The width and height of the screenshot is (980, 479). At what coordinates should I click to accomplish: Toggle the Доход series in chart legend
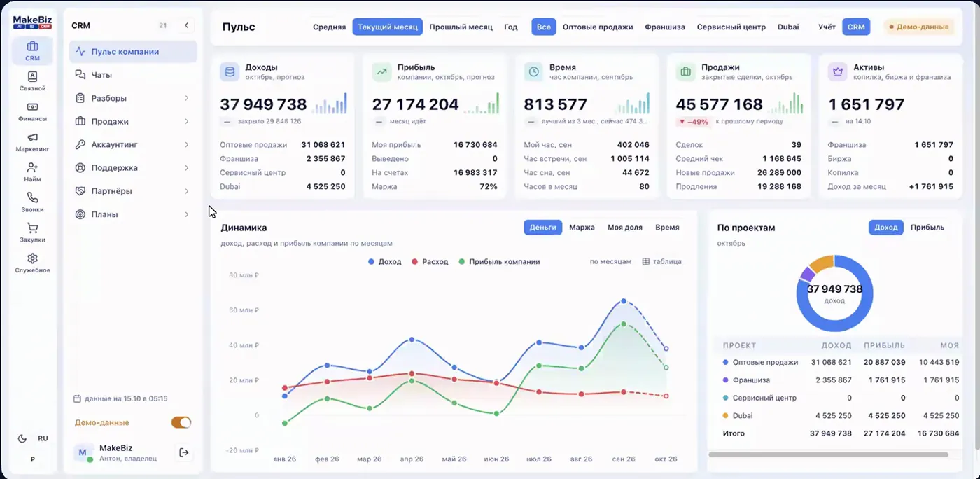[x=385, y=261]
